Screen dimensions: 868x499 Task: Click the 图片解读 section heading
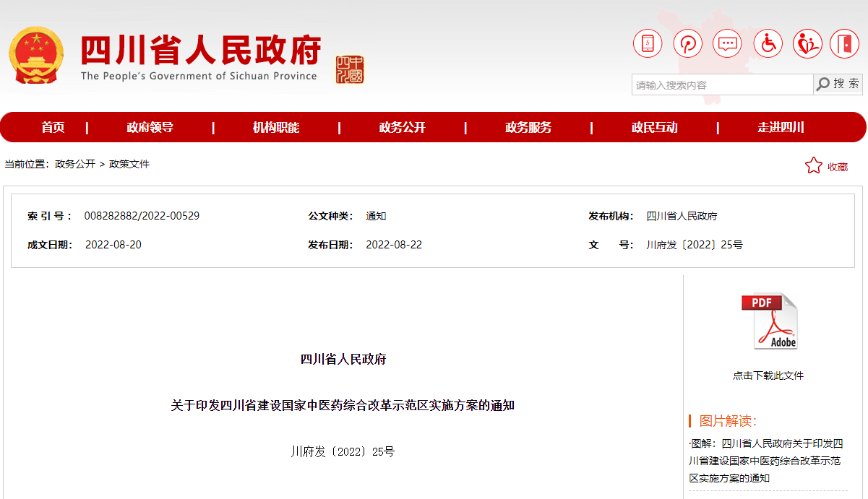[728, 421]
